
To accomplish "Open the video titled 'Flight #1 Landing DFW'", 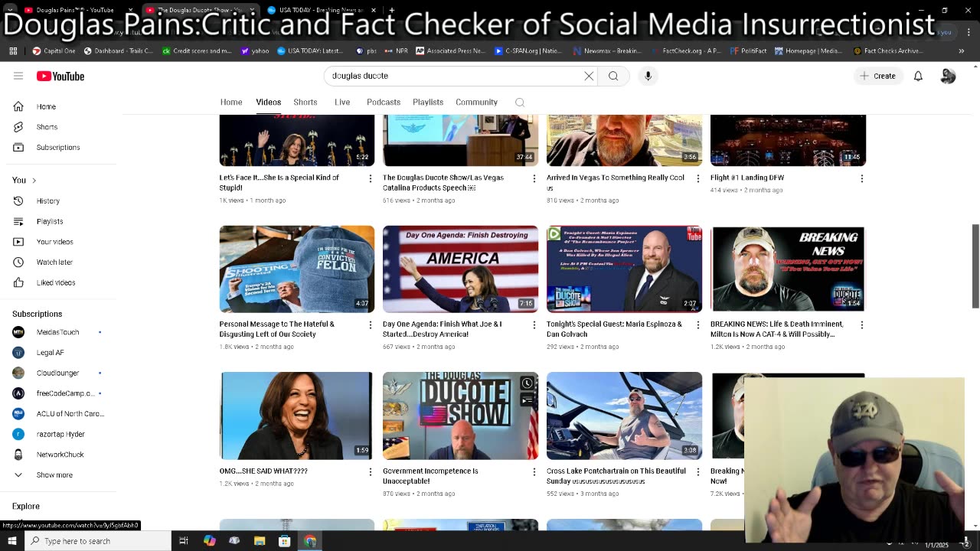I will (747, 178).
